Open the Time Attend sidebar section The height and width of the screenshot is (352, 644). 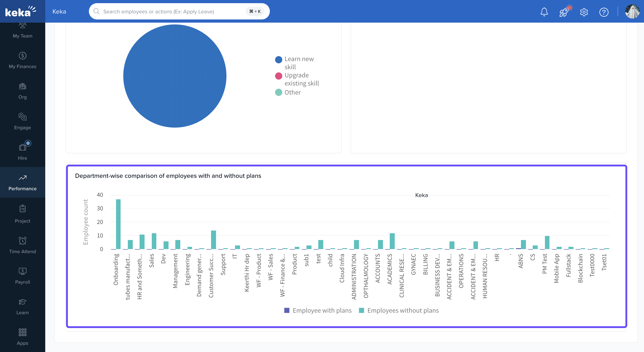pos(22,245)
